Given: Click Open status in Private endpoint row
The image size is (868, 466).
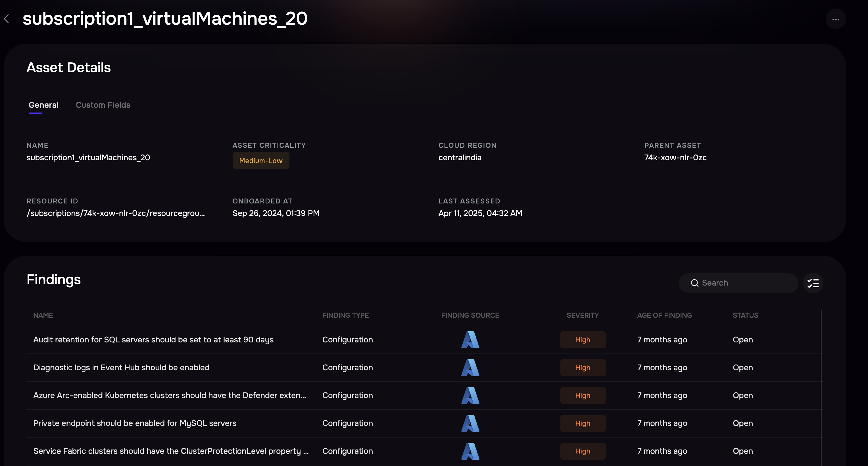Looking at the screenshot, I should click(743, 423).
